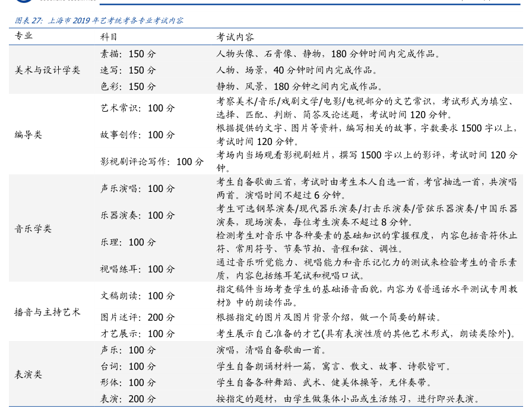The height and width of the screenshot is (407, 532).
Task: Click the partial logo at top left
Action: 24,2
